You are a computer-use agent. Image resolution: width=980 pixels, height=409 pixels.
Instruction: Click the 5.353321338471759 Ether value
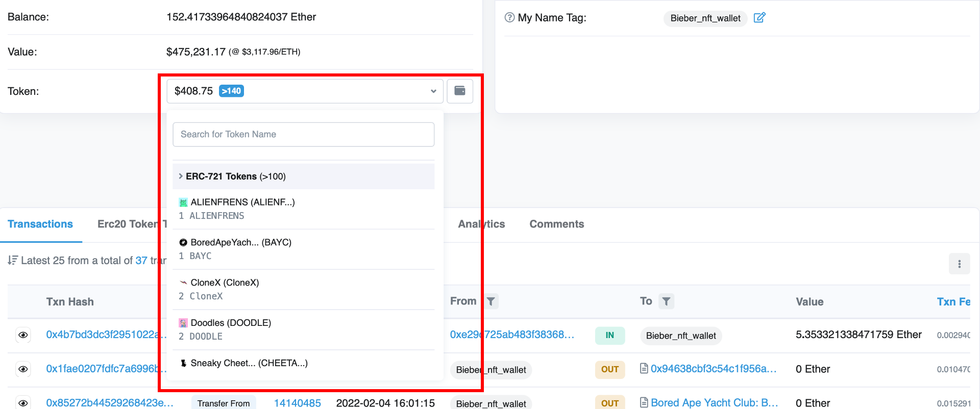point(859,335)
